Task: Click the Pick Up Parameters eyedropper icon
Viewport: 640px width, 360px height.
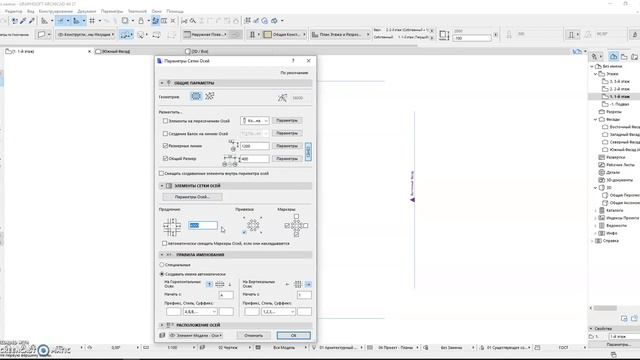Action: click(x=23, y=20)
